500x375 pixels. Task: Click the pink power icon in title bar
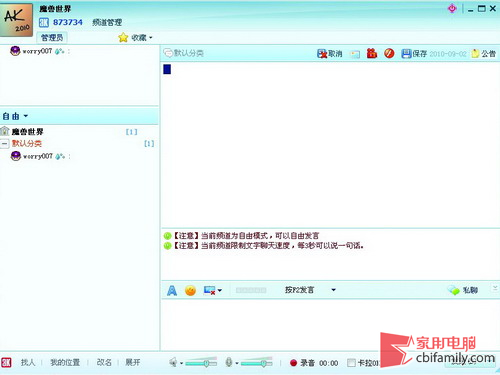[452, 8]
